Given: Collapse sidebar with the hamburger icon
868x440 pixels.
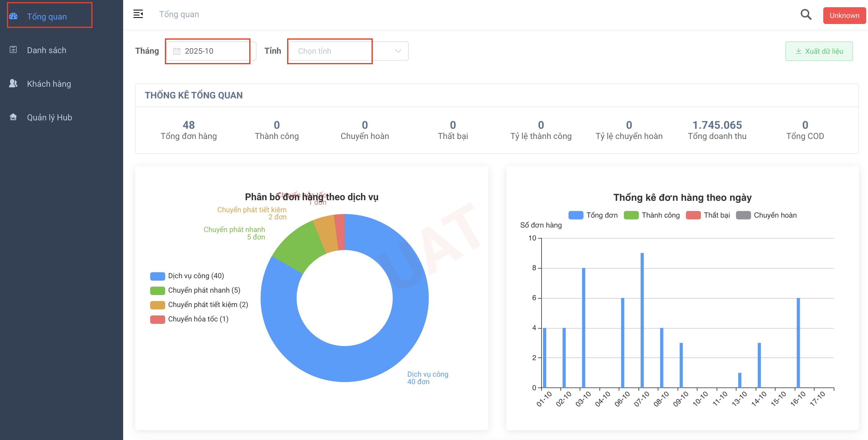Looking at the screenshot, I should [138, 14].
